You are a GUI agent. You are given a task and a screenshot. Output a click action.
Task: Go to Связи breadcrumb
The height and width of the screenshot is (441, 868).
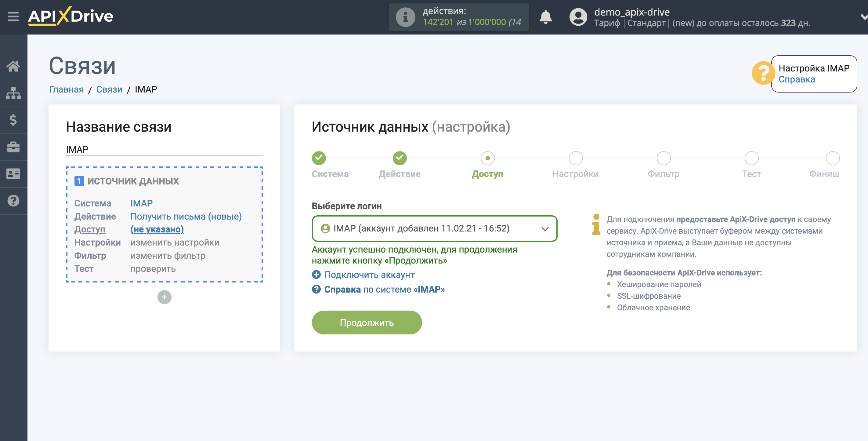coord(109,89)
